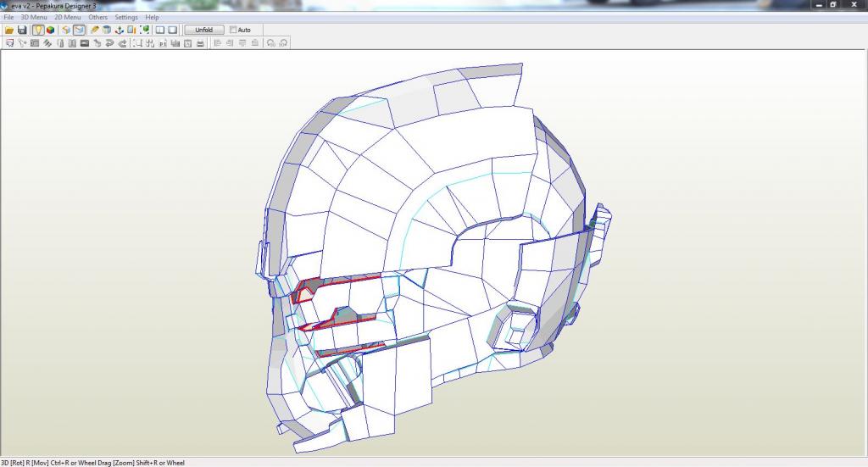
Task: Enable the Auto checkbox
Action: click(x=233, y=30)
